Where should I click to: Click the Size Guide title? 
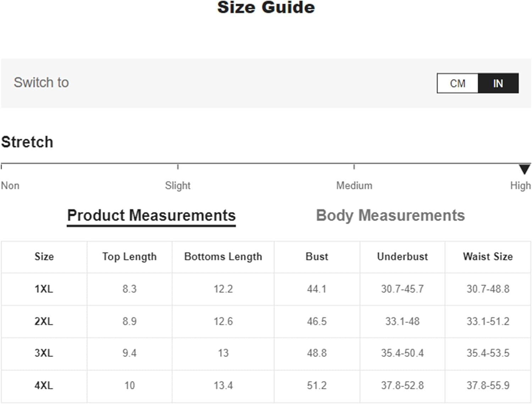pos(266,7)
